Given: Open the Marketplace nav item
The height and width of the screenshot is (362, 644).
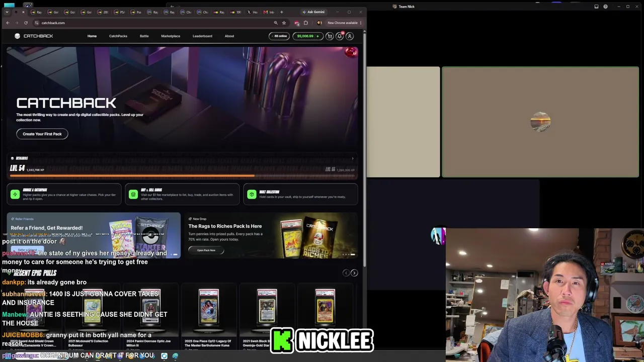Looking at the screenshot, I should 171,36.
